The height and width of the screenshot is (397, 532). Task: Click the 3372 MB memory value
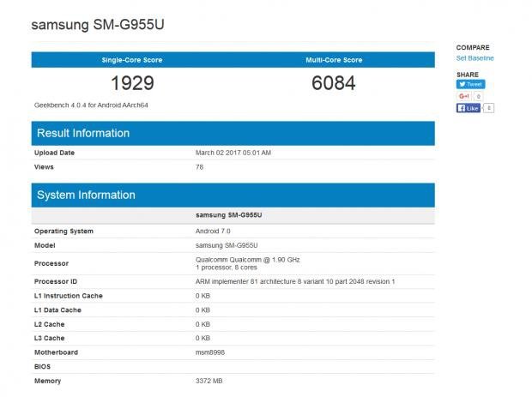(209, 380)
